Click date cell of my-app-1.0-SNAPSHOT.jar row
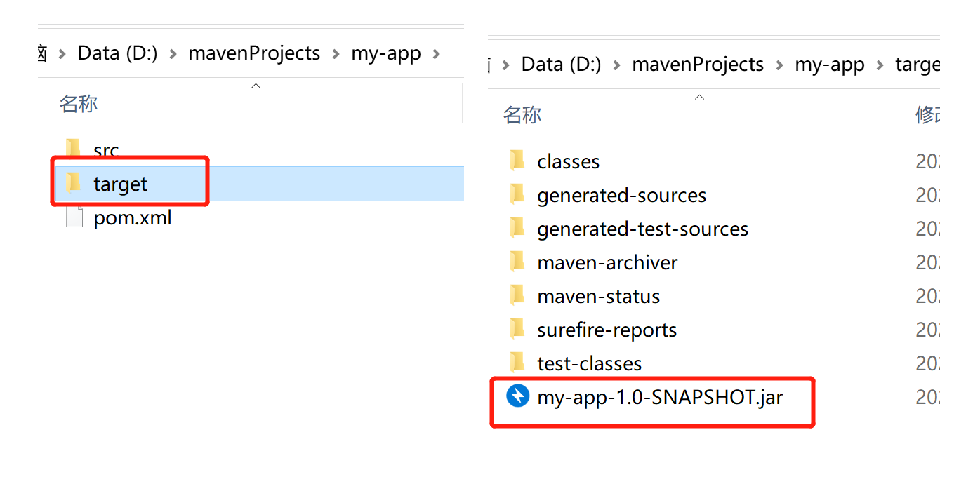Viewport: 980px width, 484px height. coord(927,397)
